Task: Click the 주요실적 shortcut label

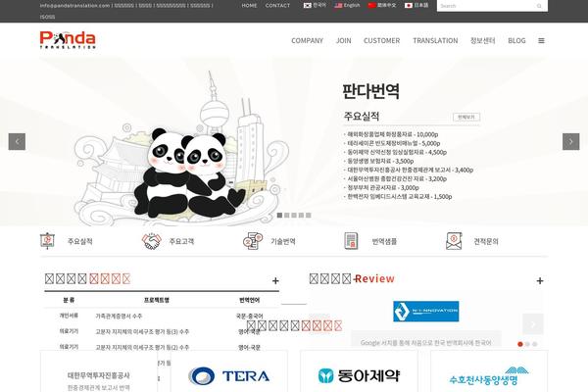Action: [80, 241]
